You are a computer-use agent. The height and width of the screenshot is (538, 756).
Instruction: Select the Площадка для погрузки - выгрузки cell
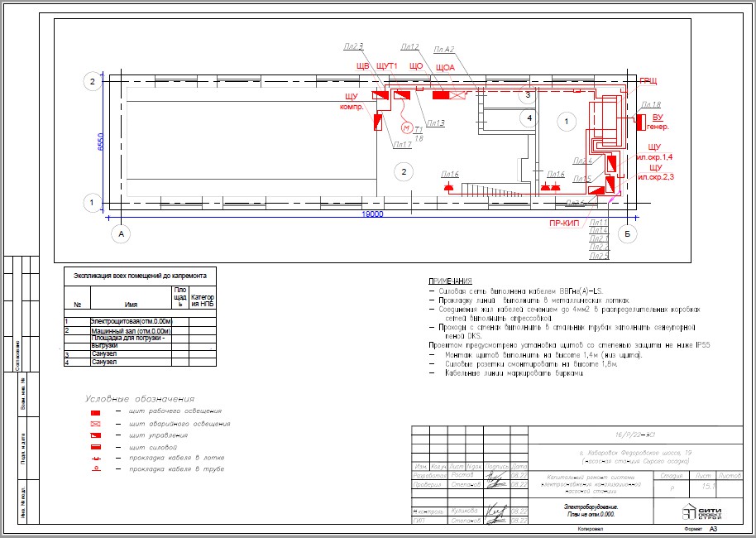[132, 342]
